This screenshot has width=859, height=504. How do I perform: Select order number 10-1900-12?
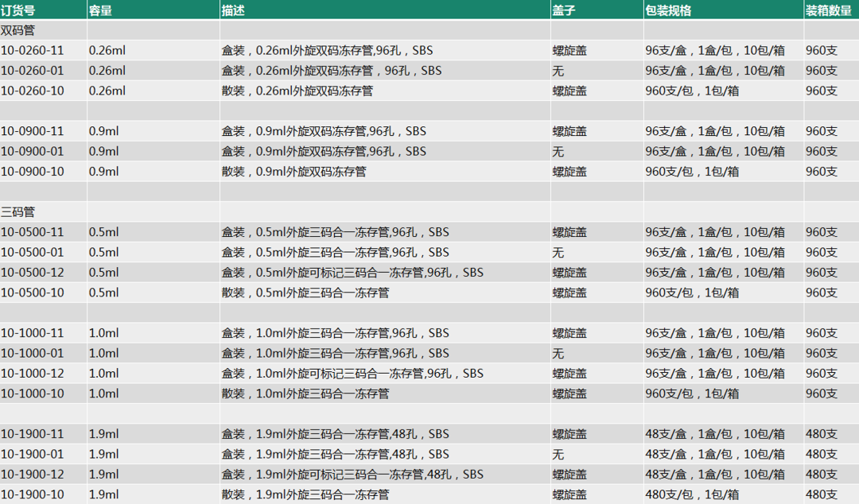point(33,475)
